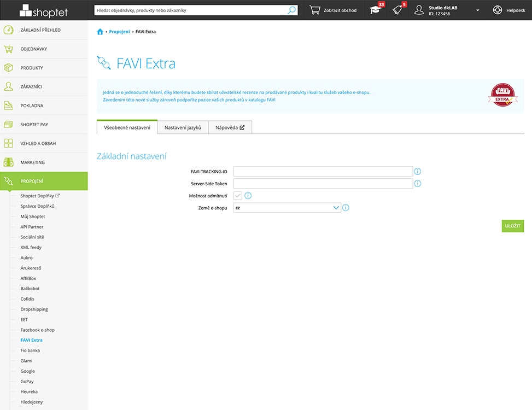
Task: Click the user profile icon
Action: tap(419, 10)
